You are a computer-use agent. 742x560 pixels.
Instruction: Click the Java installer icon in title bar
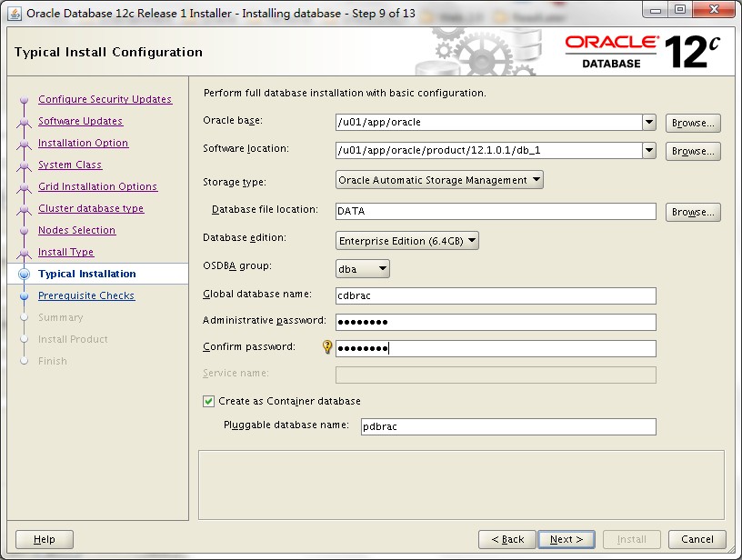click(15, 14)
